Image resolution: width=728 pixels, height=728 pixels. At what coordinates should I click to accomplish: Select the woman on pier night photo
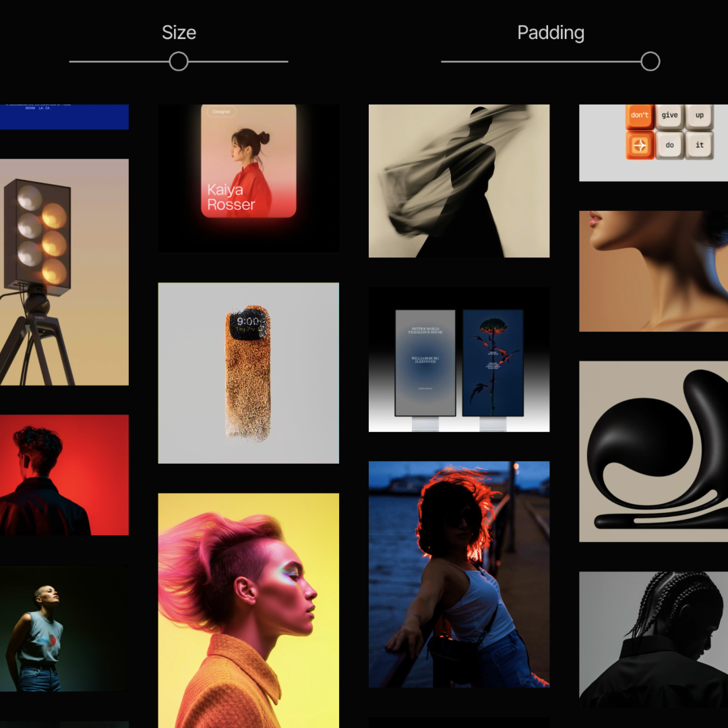(458, 574)
